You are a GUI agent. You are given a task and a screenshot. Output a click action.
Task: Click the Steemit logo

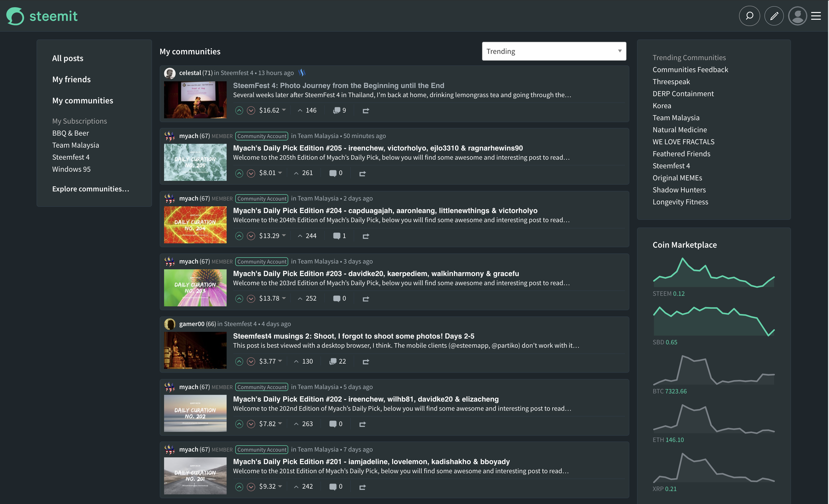pyautogui.click(x=42, y=16)
